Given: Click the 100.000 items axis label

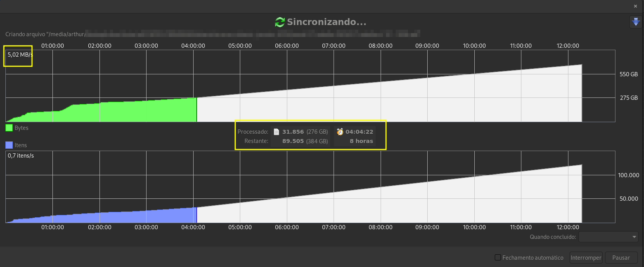Looking at the screenshot, I should pos(629,175).
